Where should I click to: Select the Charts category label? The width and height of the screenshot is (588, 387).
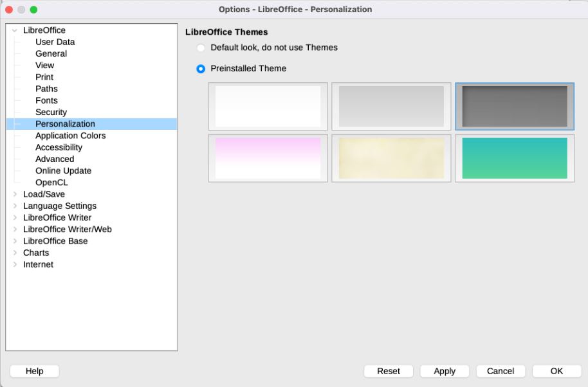tap(36, 253)
